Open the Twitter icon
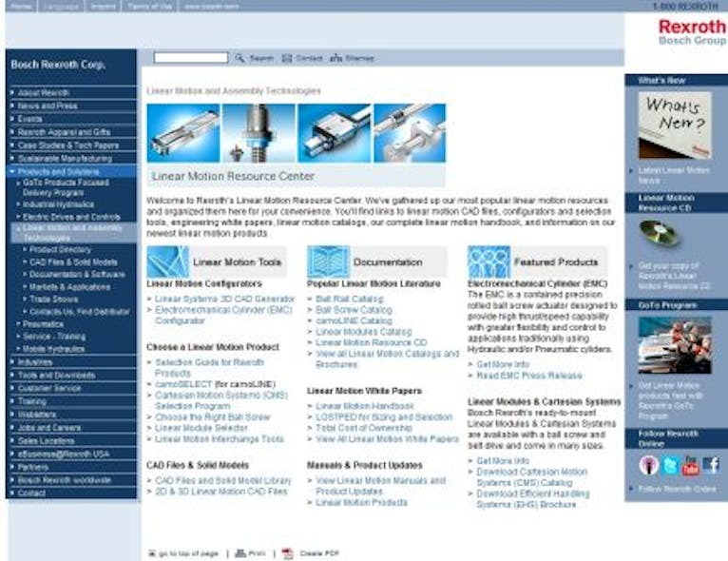 [670, 465]
